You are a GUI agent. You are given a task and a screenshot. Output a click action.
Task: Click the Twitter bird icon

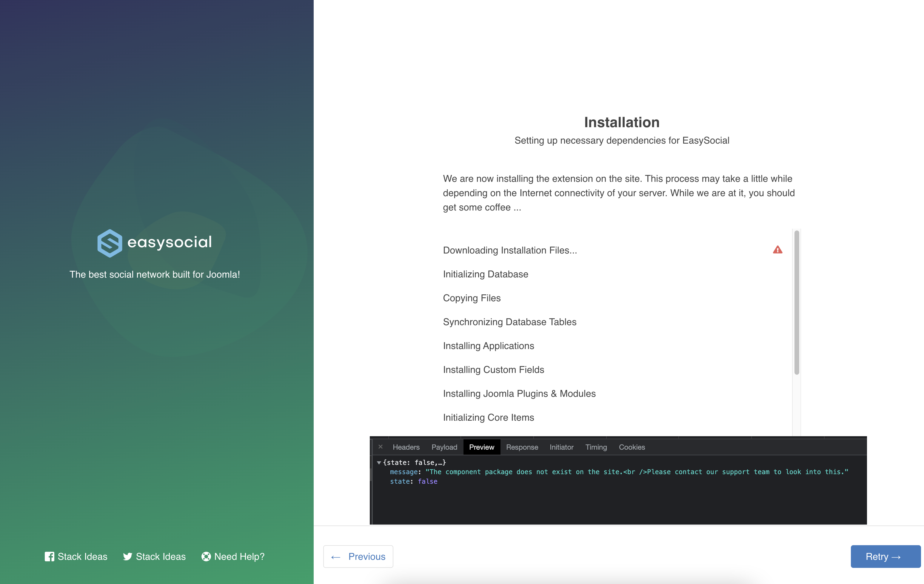pos(128,556)
